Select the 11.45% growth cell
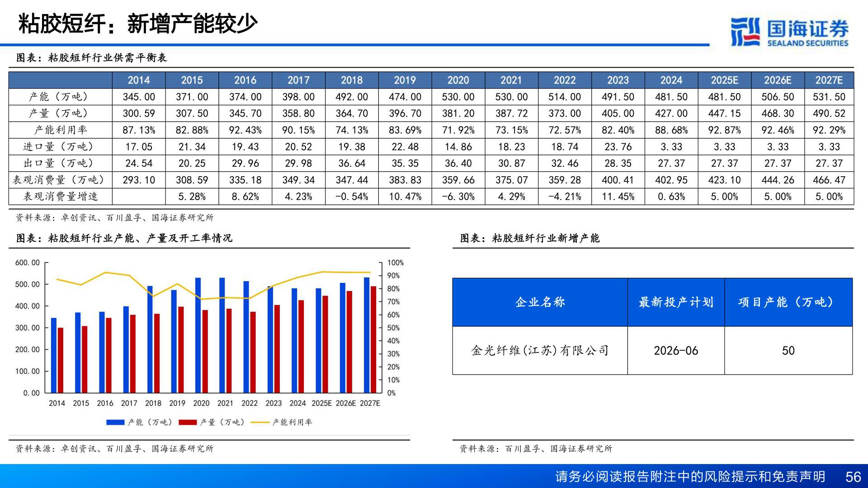 (618, 197)
